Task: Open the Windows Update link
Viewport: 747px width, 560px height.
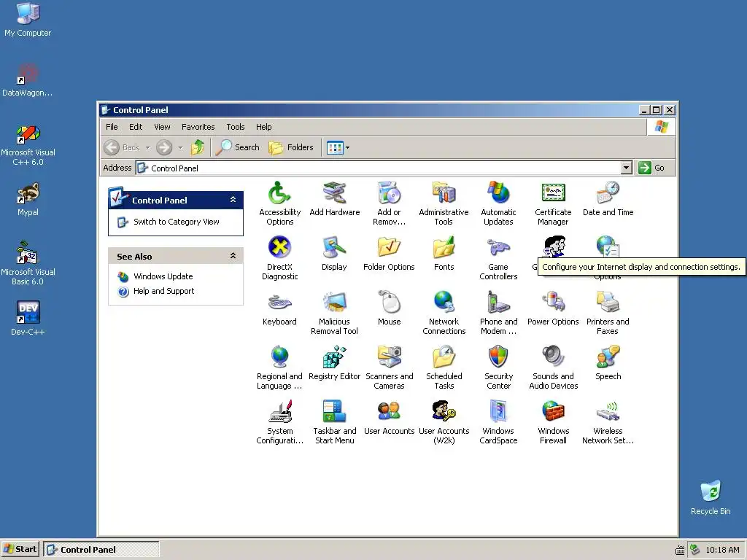Action: tap(163, 276)
